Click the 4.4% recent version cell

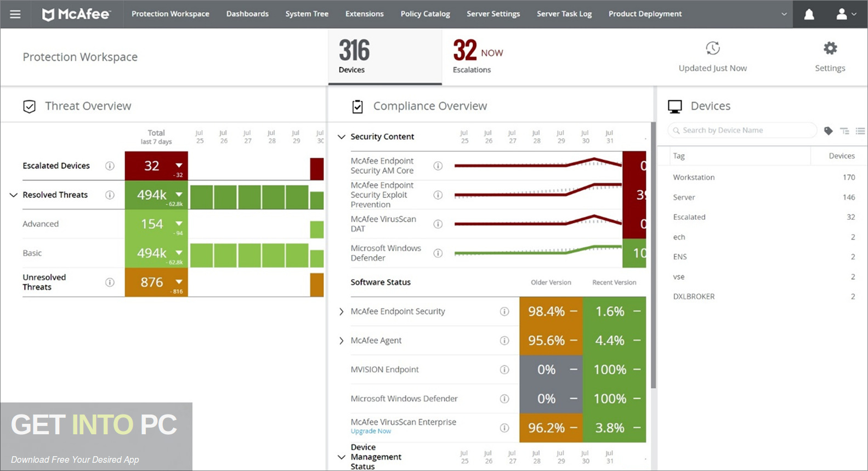[x=615, y=341]
